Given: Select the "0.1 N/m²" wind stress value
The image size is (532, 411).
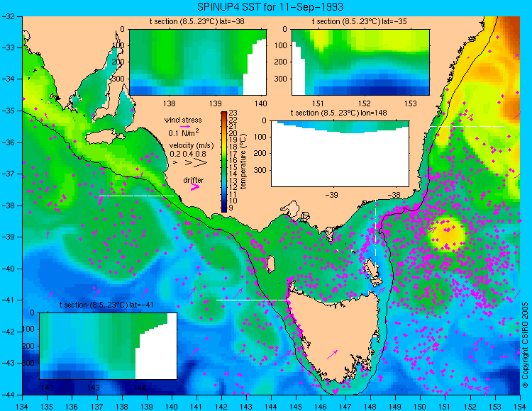Looking at the screenshot, I should pos(184,133).
